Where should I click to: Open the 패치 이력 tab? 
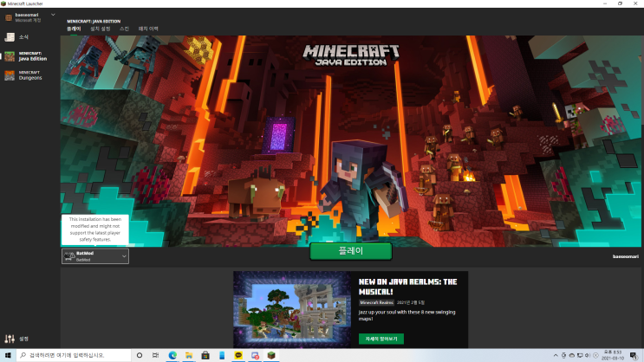coord(147,29)
